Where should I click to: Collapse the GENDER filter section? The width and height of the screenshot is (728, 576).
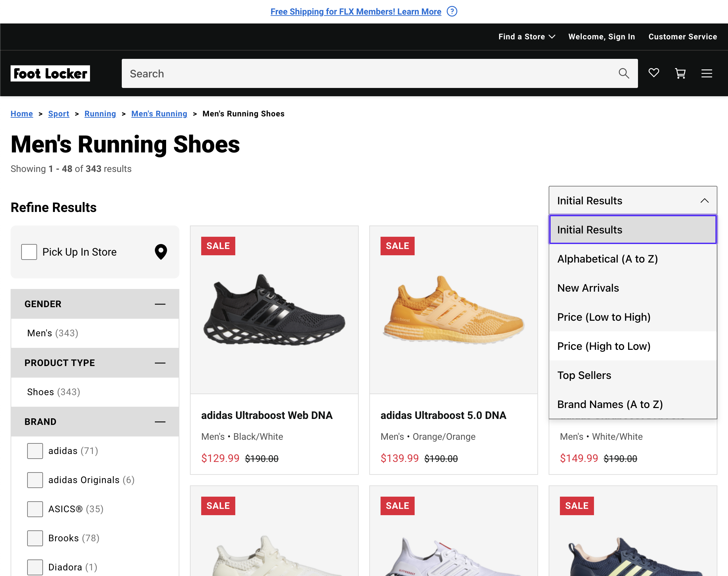pyautogui.click(x=160, y=304)
